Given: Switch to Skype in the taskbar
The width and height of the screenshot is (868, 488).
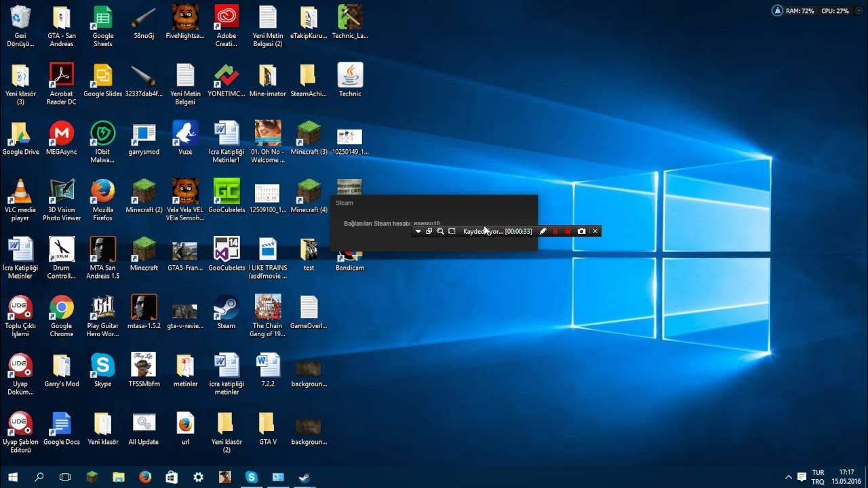Looking at the screenshot, I should pyautogui.click(x=252, y=477).
